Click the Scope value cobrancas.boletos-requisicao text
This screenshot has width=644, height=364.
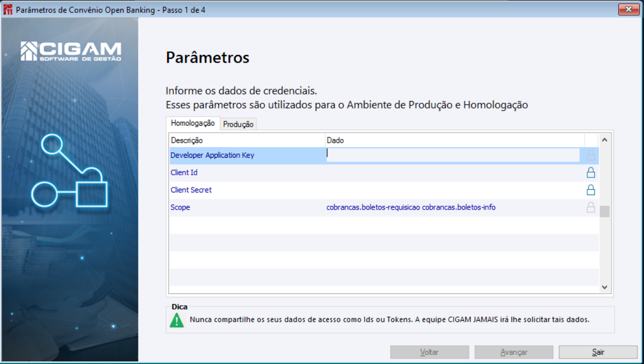pos(411,207)
